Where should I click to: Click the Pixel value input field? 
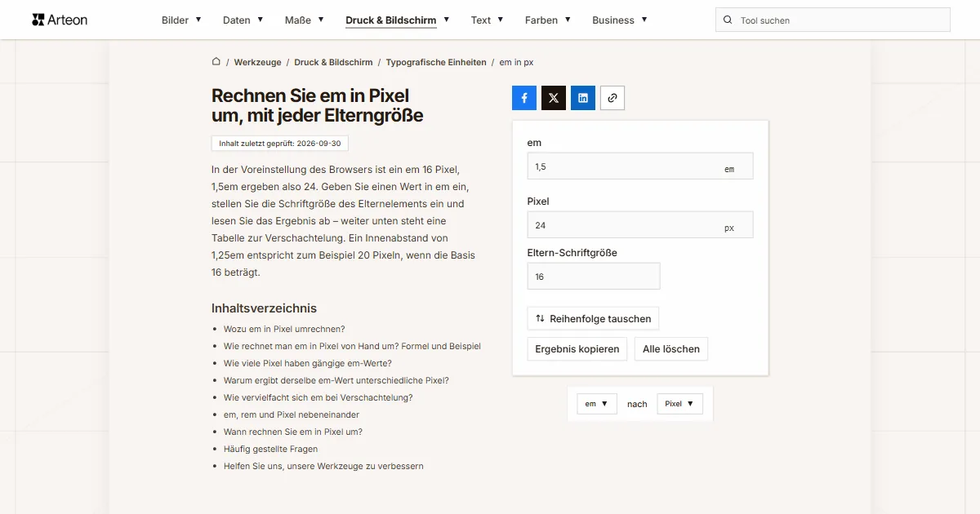pos(640,225)
